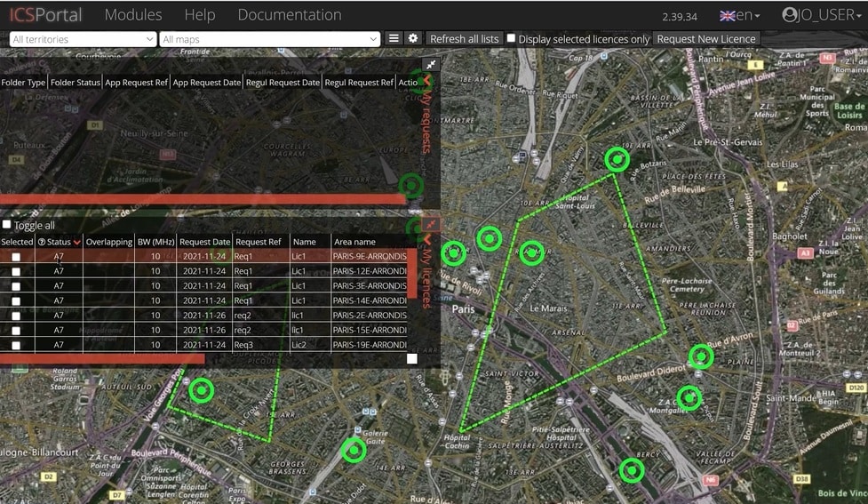The image size is (868, 504).
Task: Click red horizontal scrollbar of My requests
Action: (x=203, y=199)
